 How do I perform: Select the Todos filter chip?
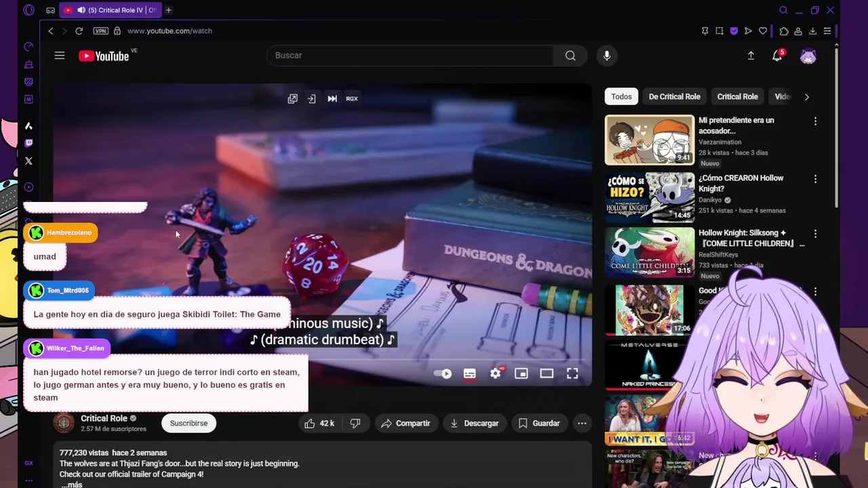(621, 96)
